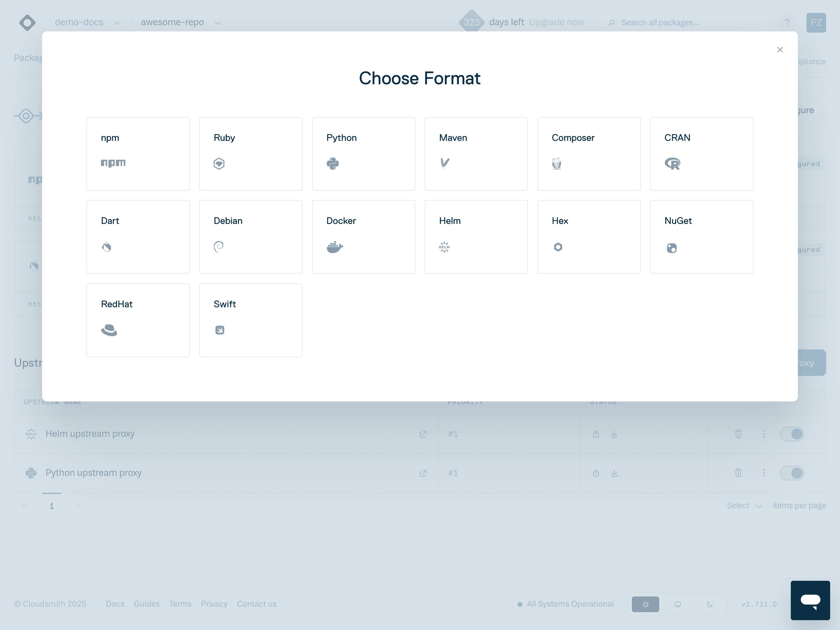Screen dimensions: 840x630
Task: Open the chat support bubble
Action: click(810, 600)
